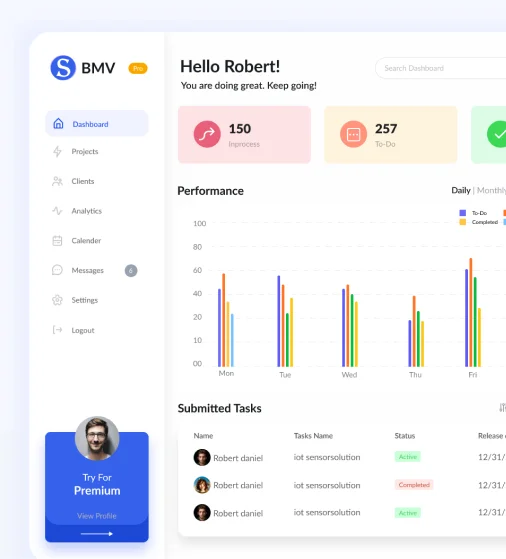
Task: Click Robert daniel name in first row
Action: (x=238, y=458)
